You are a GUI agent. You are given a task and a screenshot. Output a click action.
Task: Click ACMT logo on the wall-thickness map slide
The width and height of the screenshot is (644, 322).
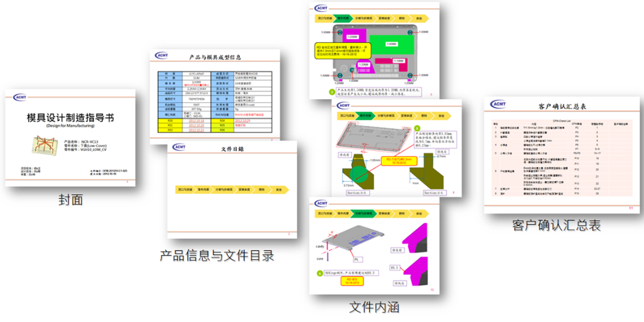pyautogui.click(x=321, y=8)
